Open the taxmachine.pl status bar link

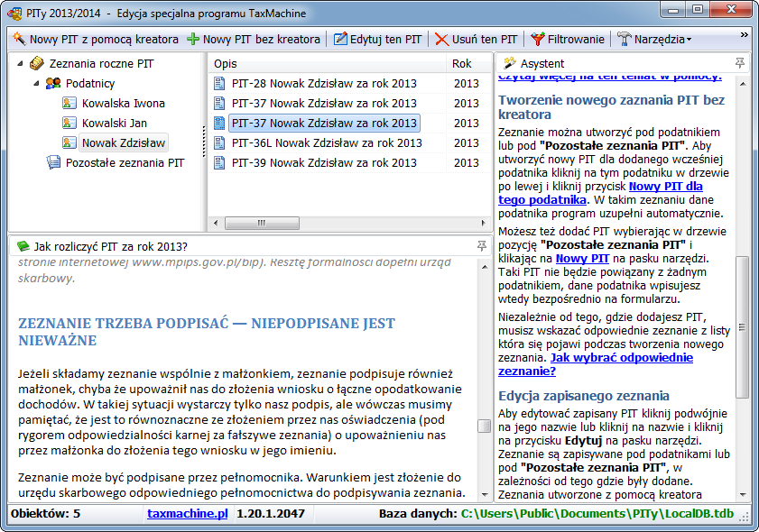point(188,513)
